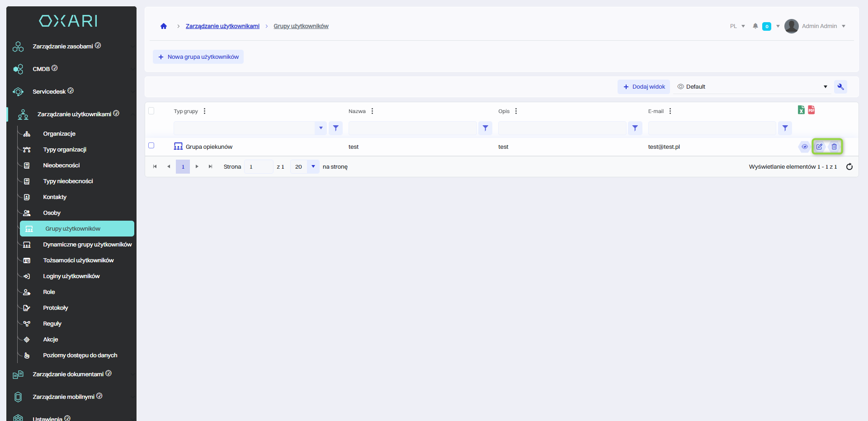The image size is (868, 421).
Task: Go to home via house icon
Action: [x=164, y=26]
